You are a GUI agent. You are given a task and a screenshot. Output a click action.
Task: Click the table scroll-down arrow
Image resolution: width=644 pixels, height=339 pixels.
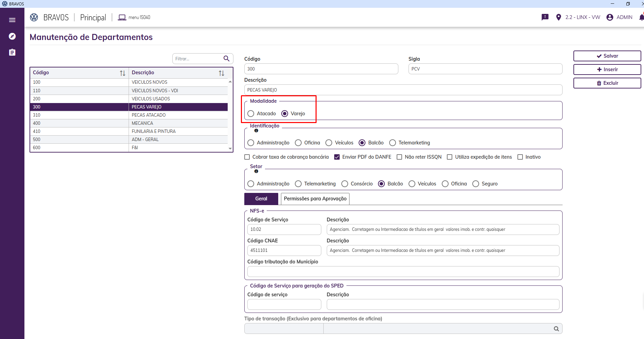coord(230,148)
